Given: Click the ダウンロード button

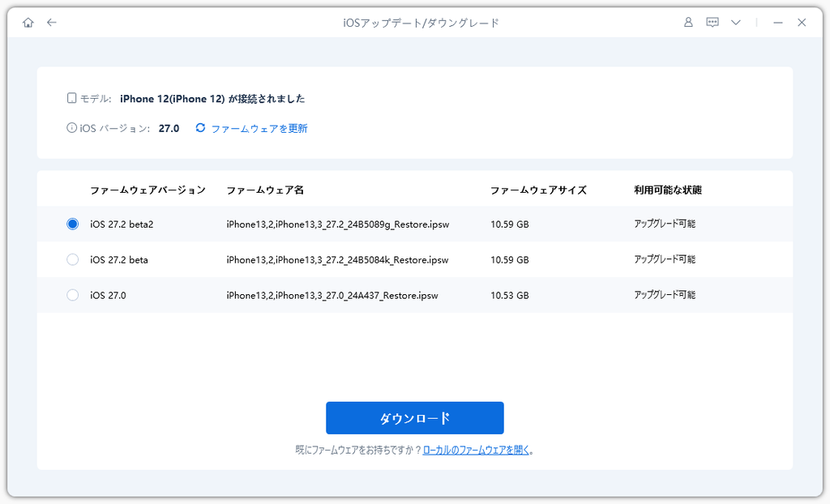Looking at the screenshot, I should (x=414, y=418).
